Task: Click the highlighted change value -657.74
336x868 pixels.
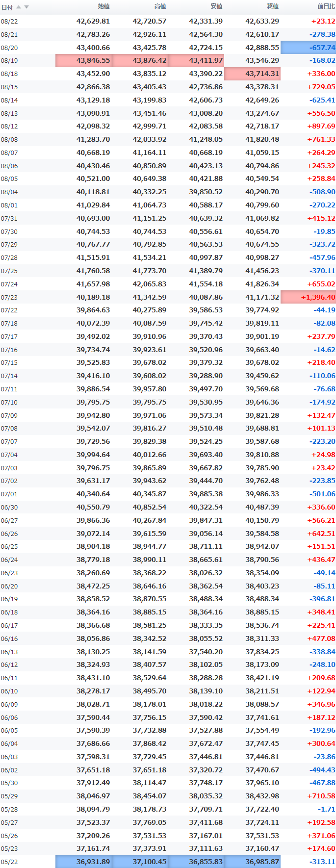Action: [x=308, y=48]
